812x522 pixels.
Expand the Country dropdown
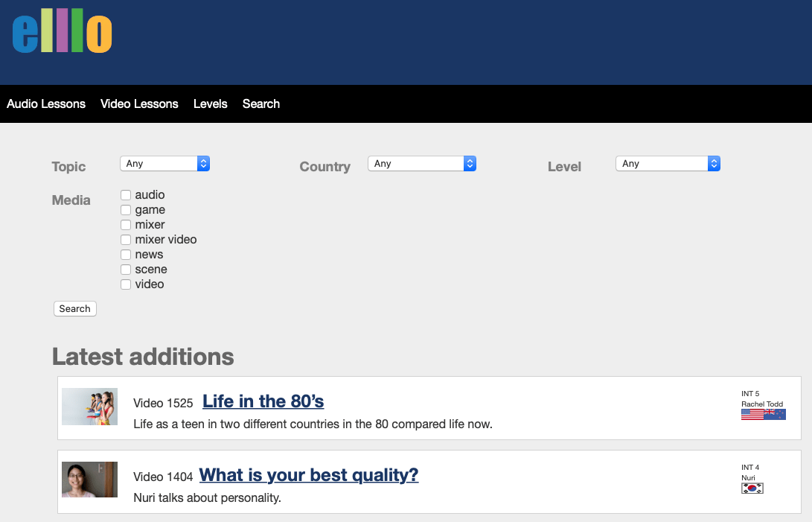pos(421,164)
